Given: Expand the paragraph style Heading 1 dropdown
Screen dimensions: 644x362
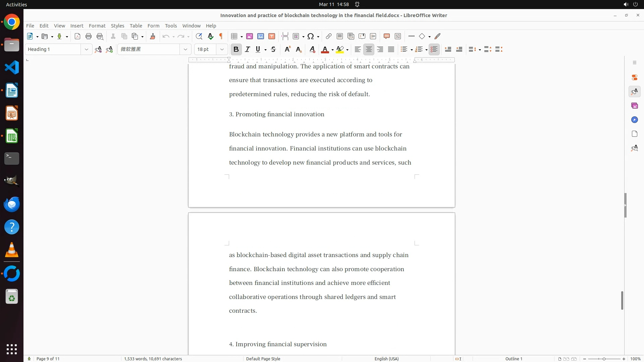Looking at the screenshot, I should pos(86,50).
